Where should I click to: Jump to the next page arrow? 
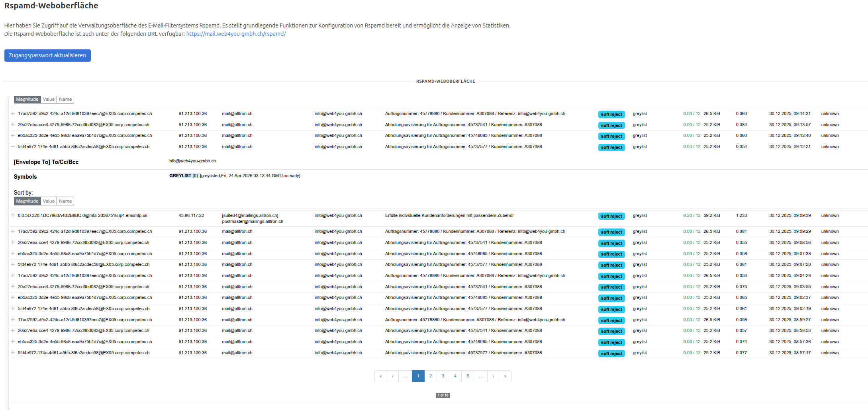(493, 376)
